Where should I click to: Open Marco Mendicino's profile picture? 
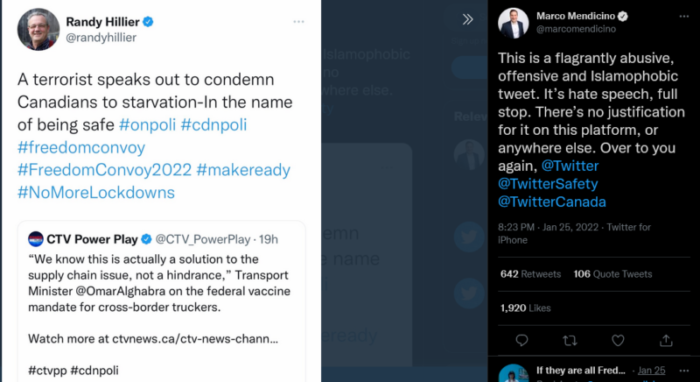513,23
